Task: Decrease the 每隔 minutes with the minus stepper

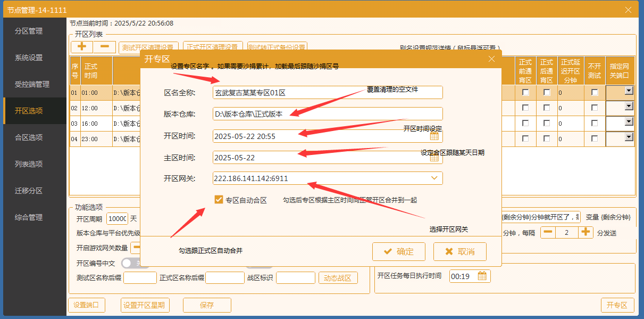Action: click(x=547, y=232)
